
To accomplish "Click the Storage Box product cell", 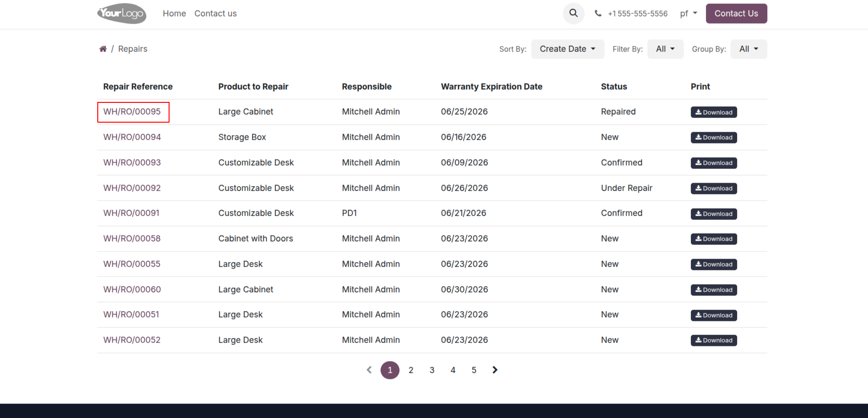I will point(242,137).
